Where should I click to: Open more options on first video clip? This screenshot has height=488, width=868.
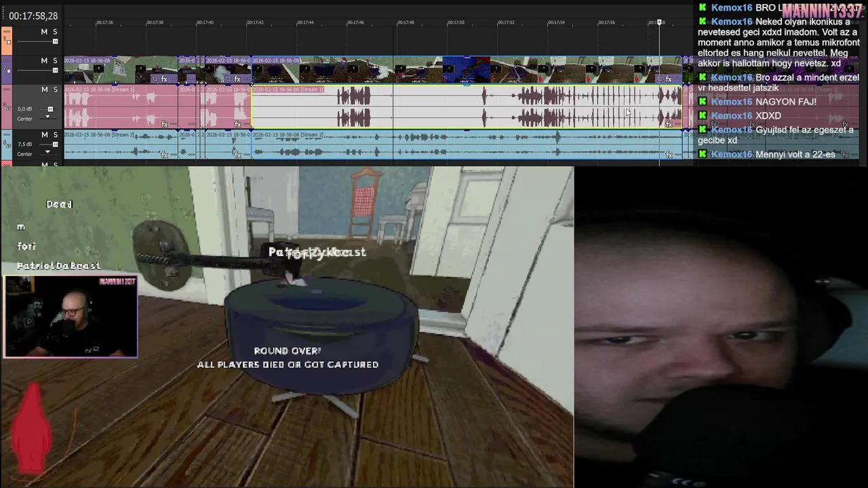(172, 79)
